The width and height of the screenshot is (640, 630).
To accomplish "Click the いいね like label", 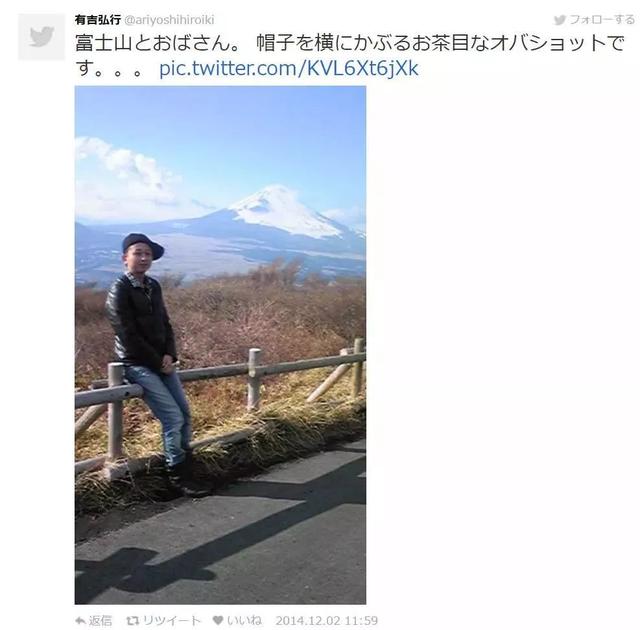I will (244, 621).
